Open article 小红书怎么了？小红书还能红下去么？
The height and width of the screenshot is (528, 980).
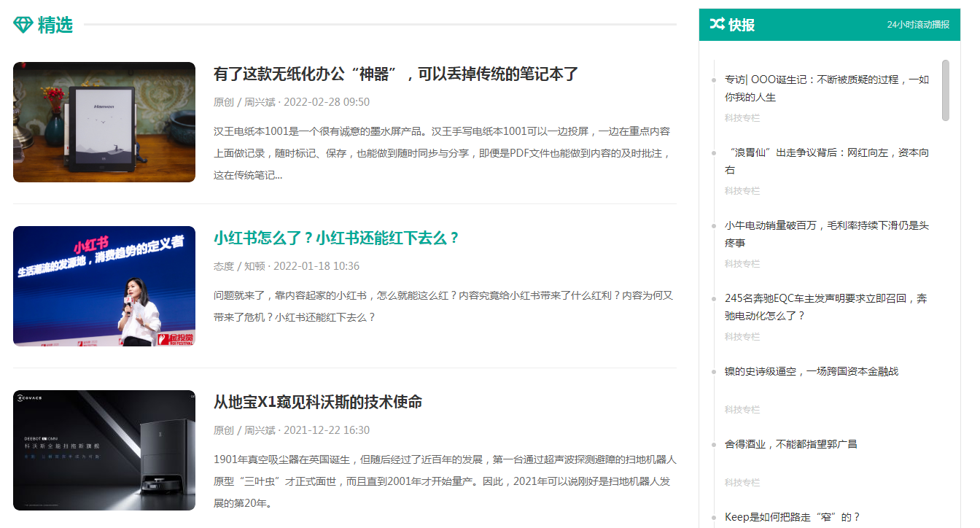337,238
